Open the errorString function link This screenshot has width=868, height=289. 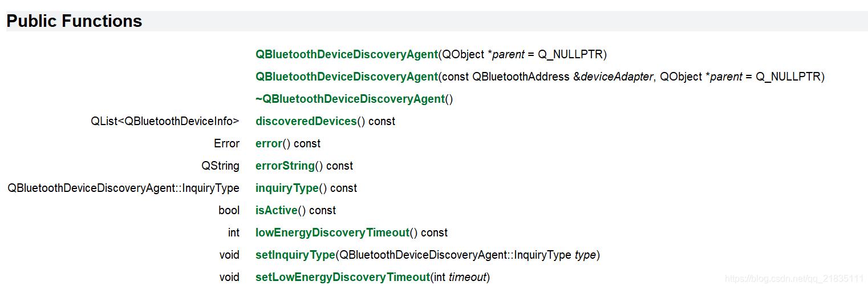click(285, 166)
